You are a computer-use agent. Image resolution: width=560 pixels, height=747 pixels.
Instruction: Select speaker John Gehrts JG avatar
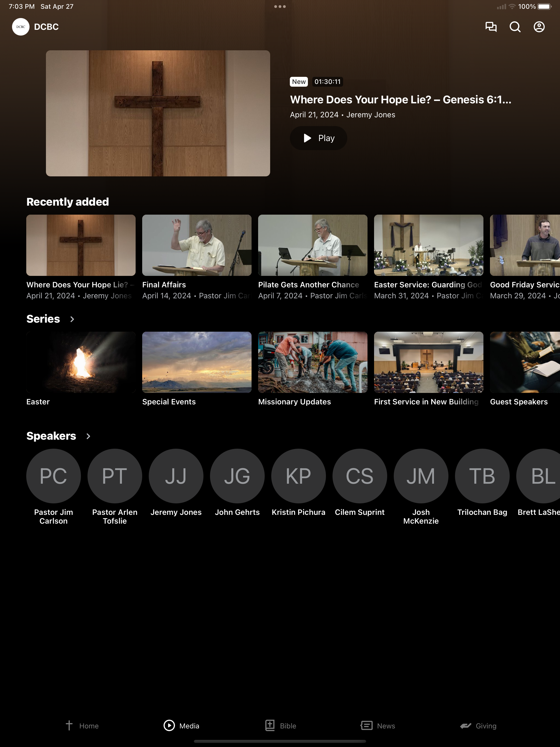(237, 476)
